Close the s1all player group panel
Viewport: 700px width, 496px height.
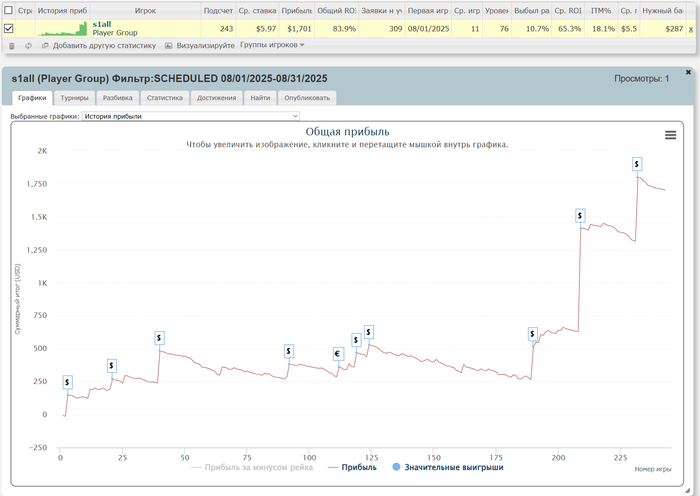(x=688, y=72)
